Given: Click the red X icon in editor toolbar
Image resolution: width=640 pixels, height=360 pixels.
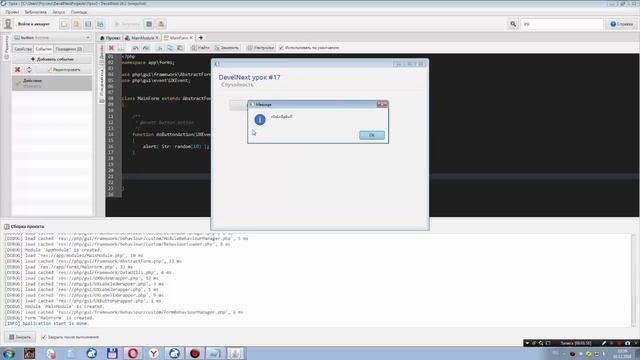Looking at the screenshot, I should pyautogui.click(x=111, y=48).
